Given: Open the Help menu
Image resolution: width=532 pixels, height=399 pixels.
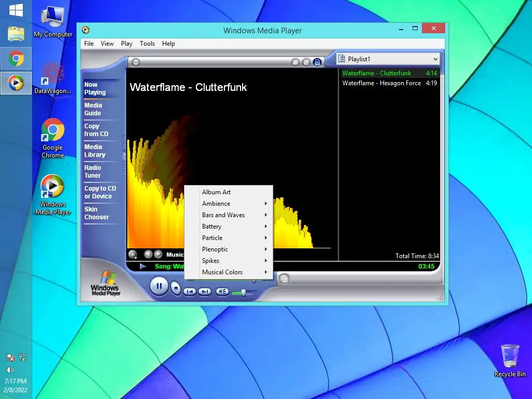Looking at the screenshot, I should pyautogui.click(x=168, y=44).
